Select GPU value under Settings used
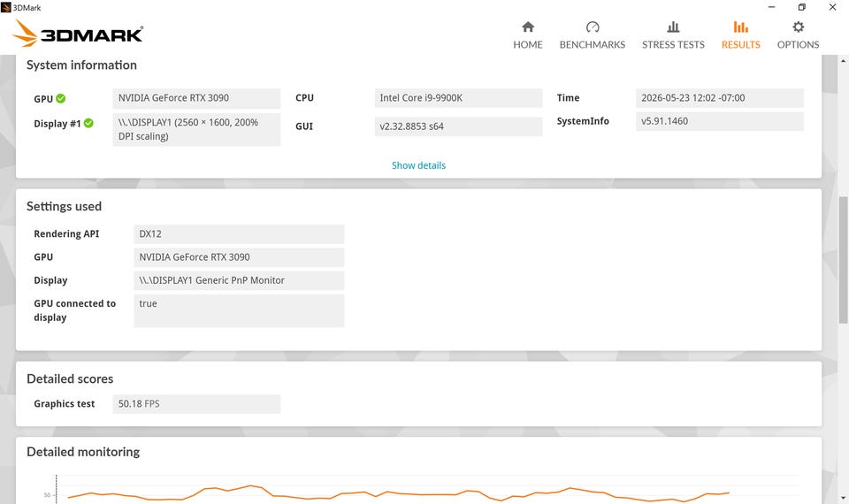 (239, 257)
